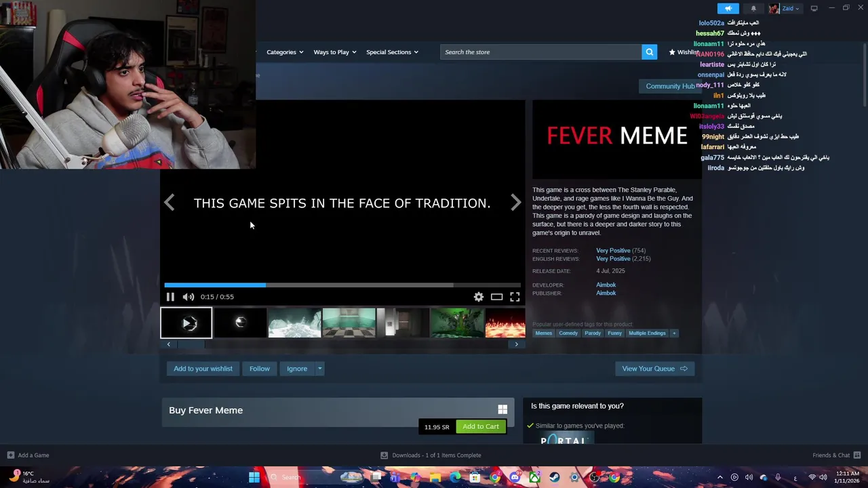Select the fiery lava screenshot thumbnail
Viewport: 868px width, 488px height.
pyautogui.click(x=505, y=323)
